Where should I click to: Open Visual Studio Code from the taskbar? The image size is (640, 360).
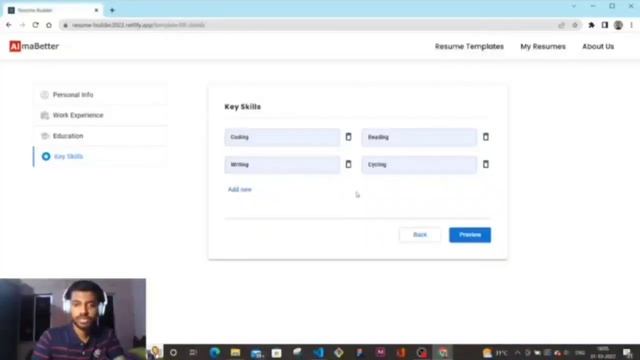318,353
